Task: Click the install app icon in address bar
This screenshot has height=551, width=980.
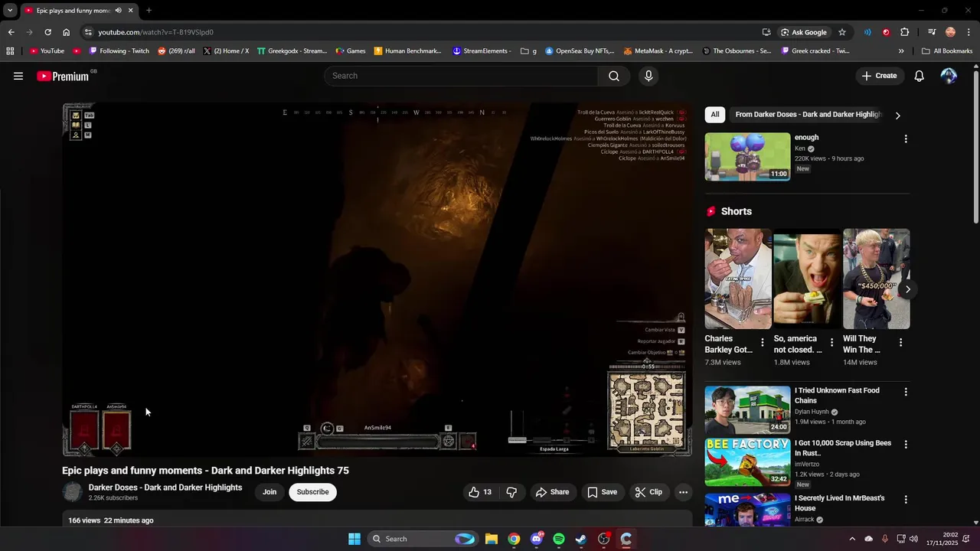Action: point(766,32)
